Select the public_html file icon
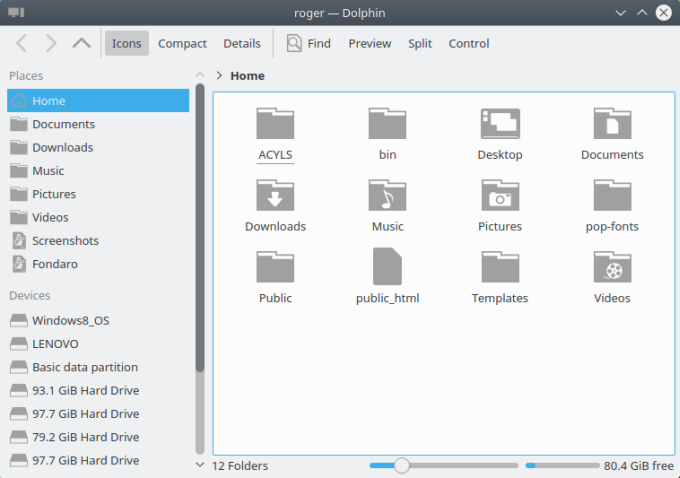680x478 pixels. [387, 267]
